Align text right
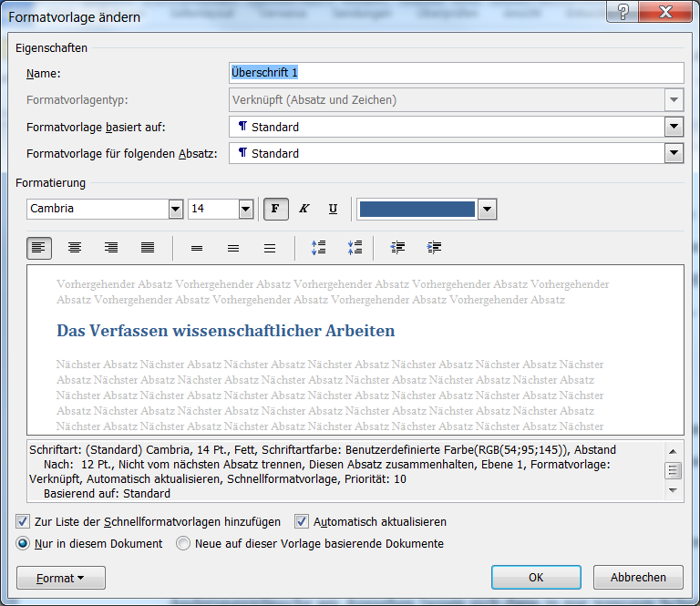Image resolution: width=700 pixels, height=606 pixels. tap(111, 248)
